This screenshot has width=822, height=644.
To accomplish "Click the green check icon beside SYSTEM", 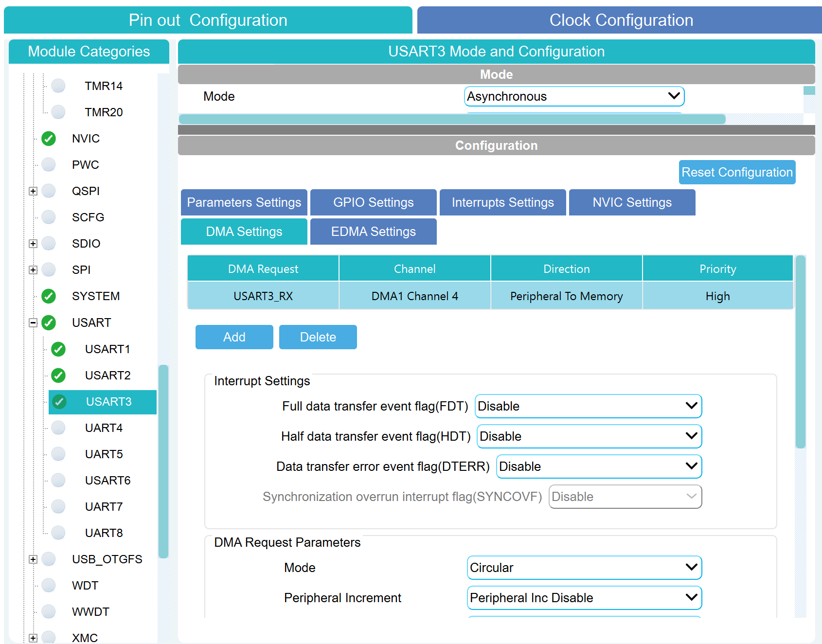I will (49, 296).
